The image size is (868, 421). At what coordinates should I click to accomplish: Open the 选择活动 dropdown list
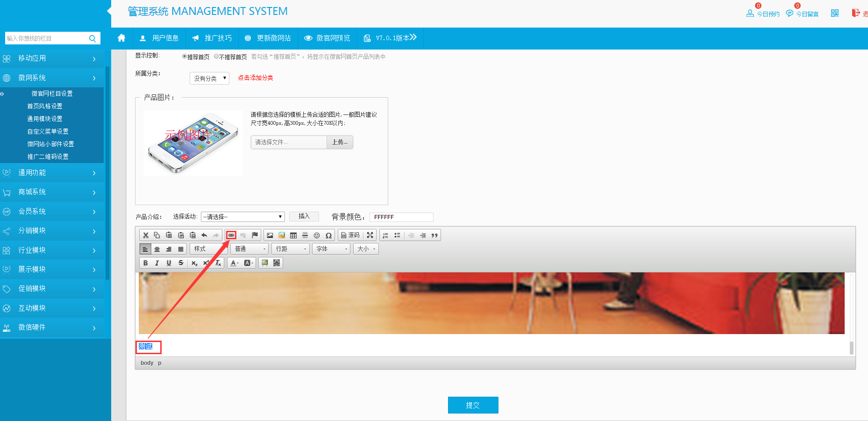click(242, 217)
